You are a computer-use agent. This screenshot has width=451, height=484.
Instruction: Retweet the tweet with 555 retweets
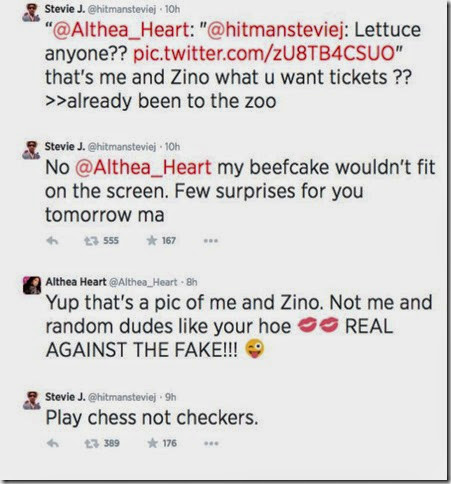91,241
